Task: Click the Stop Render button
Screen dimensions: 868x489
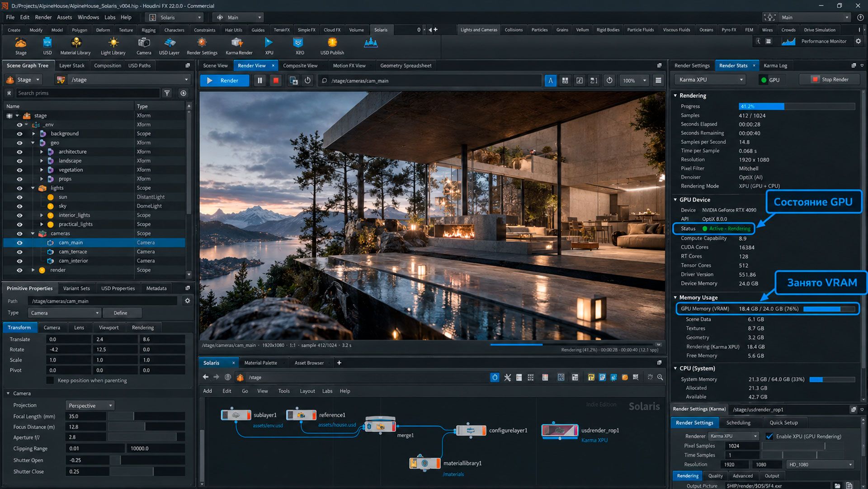Action: pos(830,80)
